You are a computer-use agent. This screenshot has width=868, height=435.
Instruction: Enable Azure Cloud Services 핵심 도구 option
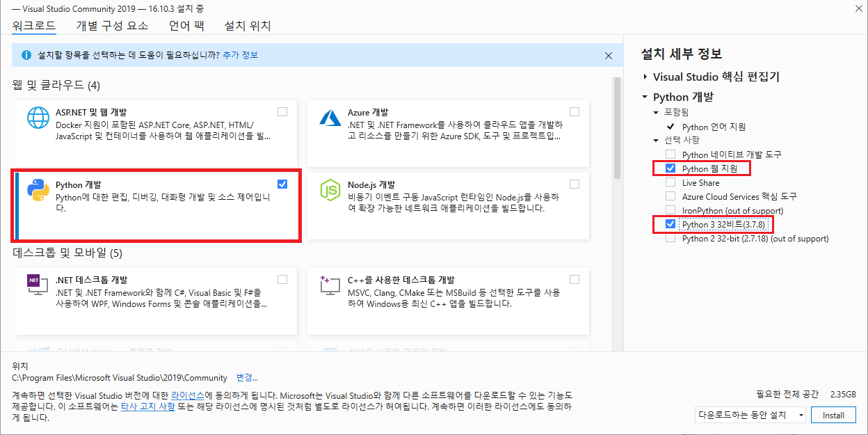(x=670, y=196)
